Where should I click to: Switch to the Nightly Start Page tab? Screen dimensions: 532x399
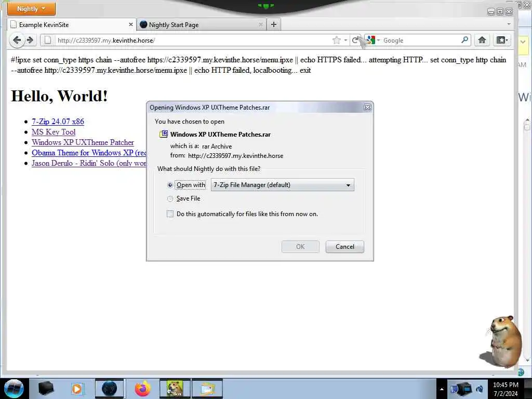click(x=201, y=24)
